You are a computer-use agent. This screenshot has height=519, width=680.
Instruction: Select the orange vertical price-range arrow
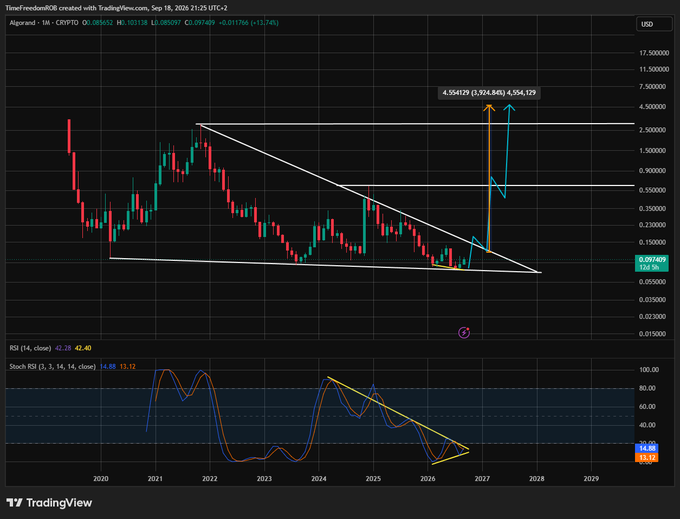click(x=489, y=178)
